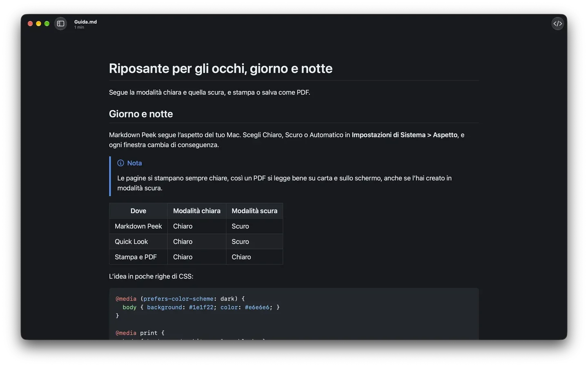Viewport: 588px width, 368px height.
Task: Close the Guida.md window
Action: 30,24
